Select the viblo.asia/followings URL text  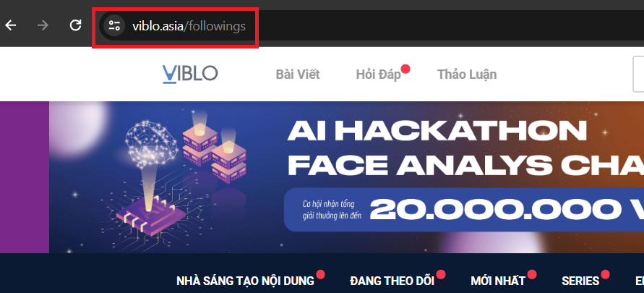(189, 26)
